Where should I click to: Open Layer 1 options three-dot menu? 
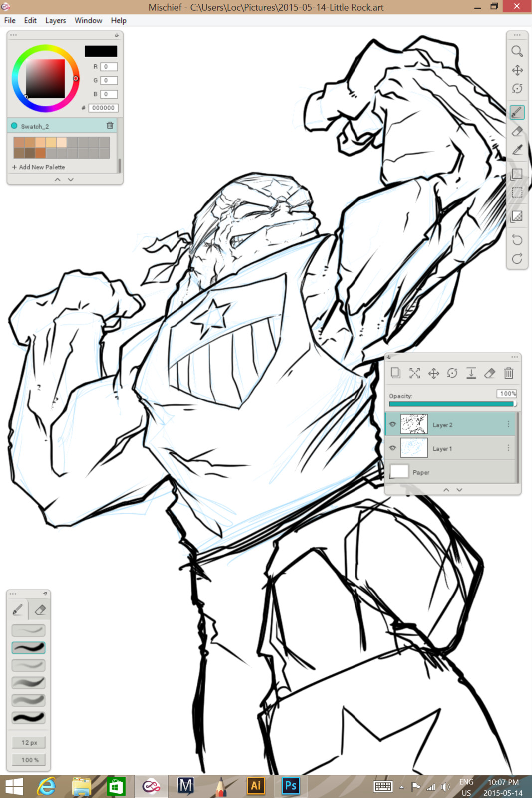tap(508, 448)
